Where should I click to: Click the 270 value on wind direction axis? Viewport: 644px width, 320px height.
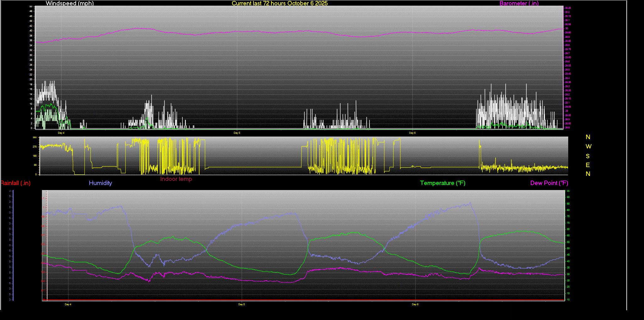pyautogui.click(x=35, y=147)
